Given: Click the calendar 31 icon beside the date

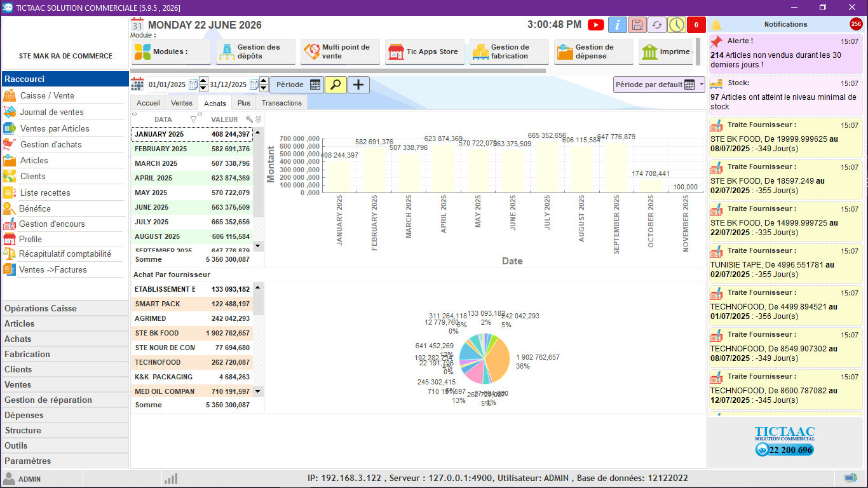Looking at the screenshot, I should click(x=137, y=24).
